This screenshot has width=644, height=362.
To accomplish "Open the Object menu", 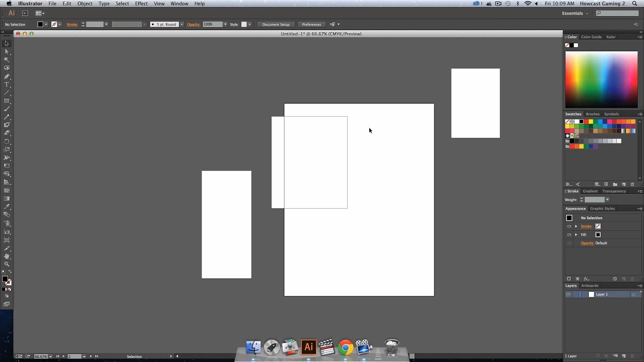I will click(85, 4).
